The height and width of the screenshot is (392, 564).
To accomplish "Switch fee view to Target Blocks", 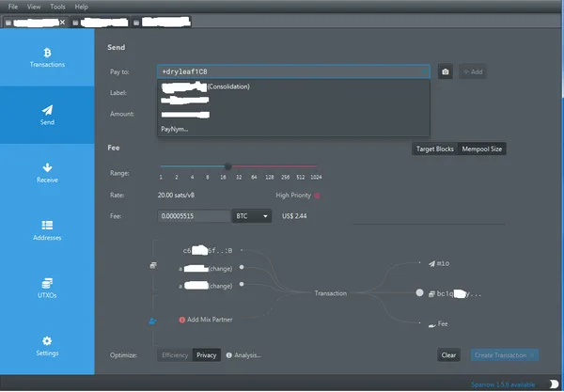I will coord(435,149).
